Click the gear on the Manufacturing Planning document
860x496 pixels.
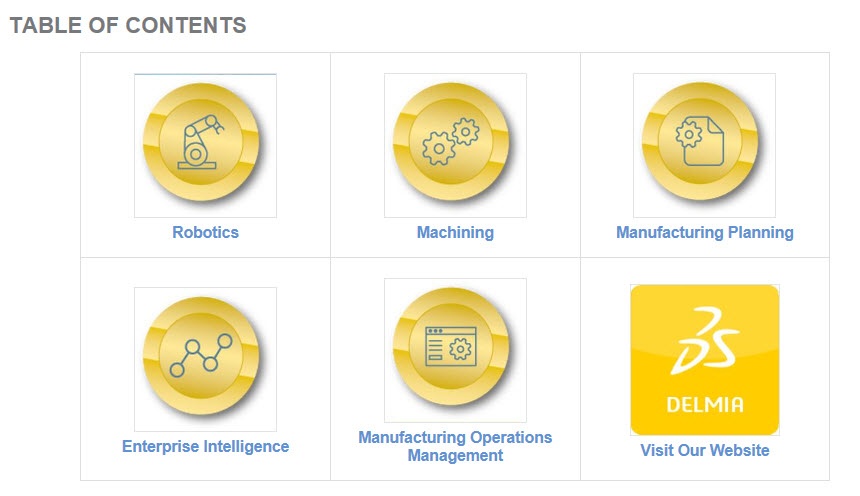tap(689, 133)
